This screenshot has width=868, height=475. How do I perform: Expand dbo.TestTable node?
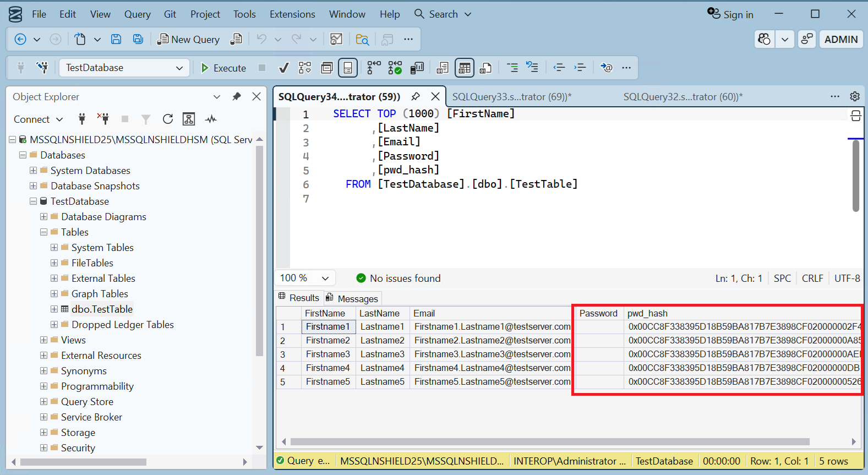[54, 309]
